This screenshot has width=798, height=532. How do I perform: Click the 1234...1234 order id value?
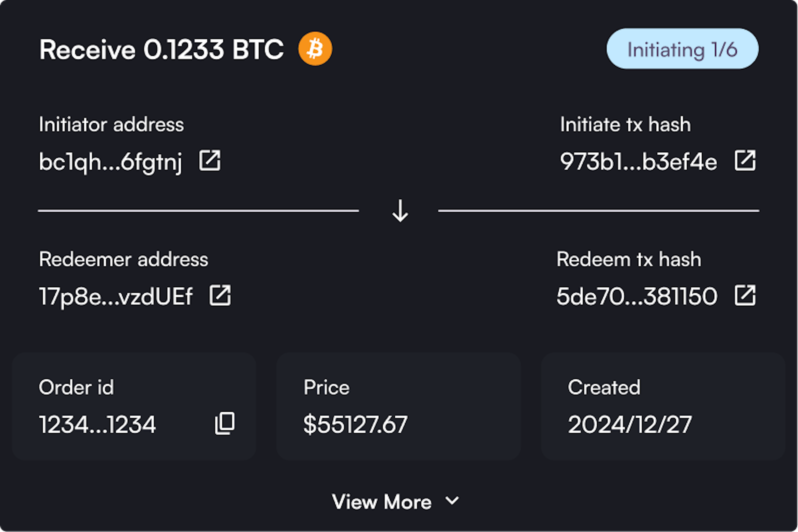click(97, 424)
